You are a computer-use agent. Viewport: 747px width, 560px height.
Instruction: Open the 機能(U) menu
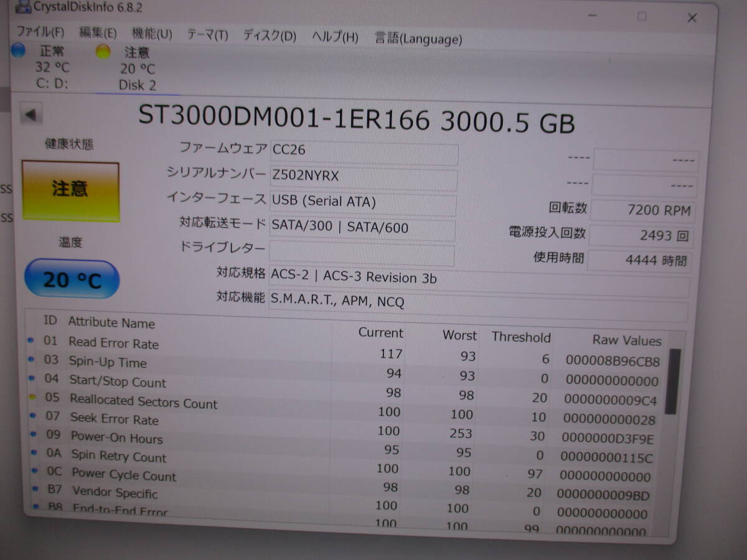(152, 34)
